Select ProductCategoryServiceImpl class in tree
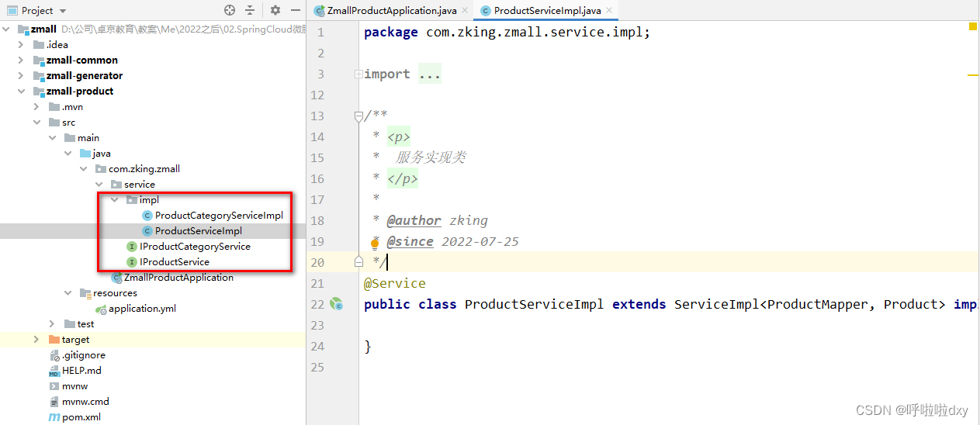The width and height of the screenshot is (980, 425). click(219, 216)
